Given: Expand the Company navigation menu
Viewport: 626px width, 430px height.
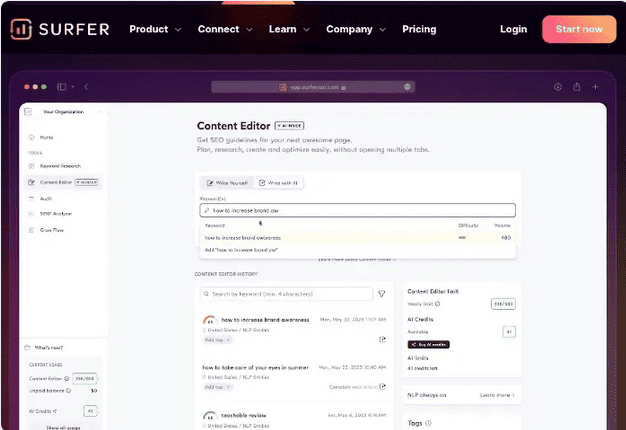Looking at the screenshot, I should (356, 29).
